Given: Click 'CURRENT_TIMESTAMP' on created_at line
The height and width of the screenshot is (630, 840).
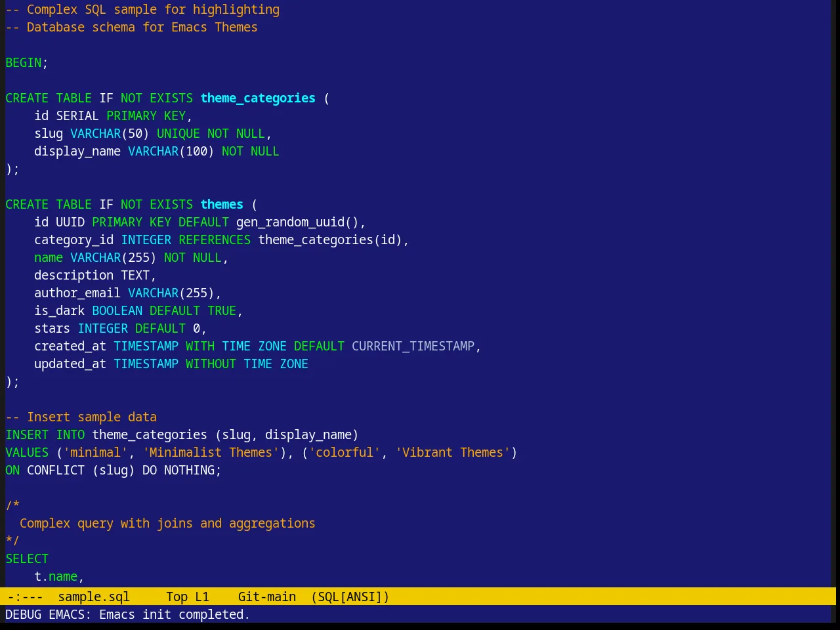Looking at the screenshot, I should [x=413, y=346].
